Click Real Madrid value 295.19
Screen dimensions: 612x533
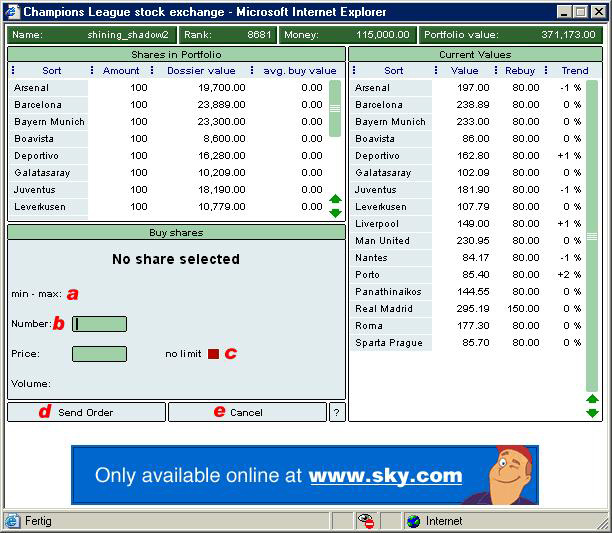tap(473, 309)
